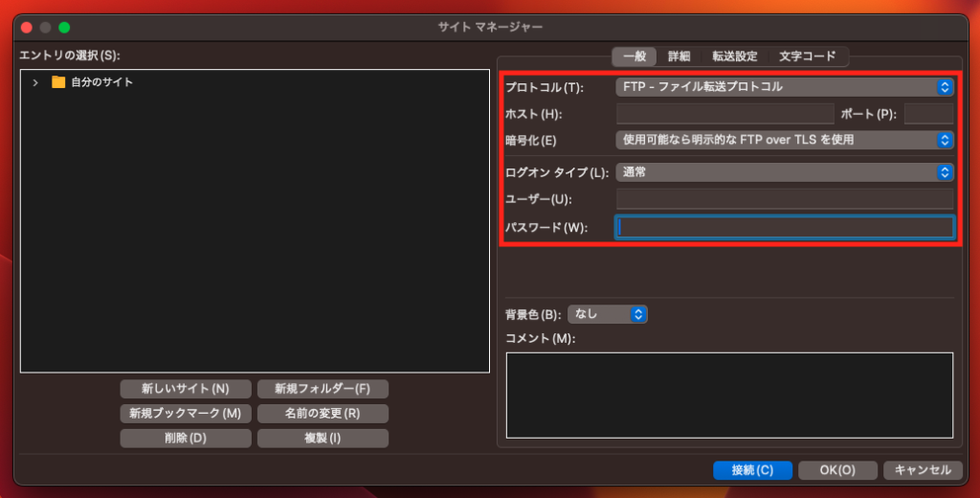Choose a background color from 背景色 dropdown
Screen dimensions: 980x498
click(608, 314)
